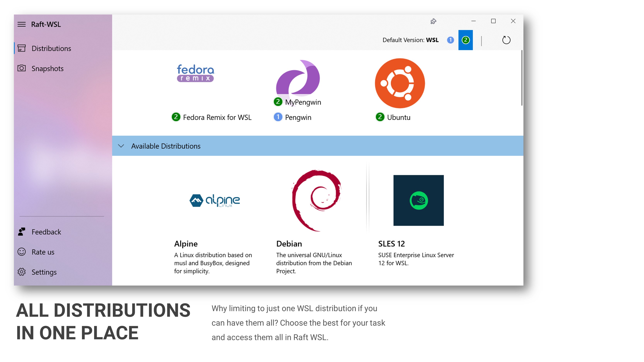
Task: Select the Alpine Linux logo
Action: click(x=214, y=200)
